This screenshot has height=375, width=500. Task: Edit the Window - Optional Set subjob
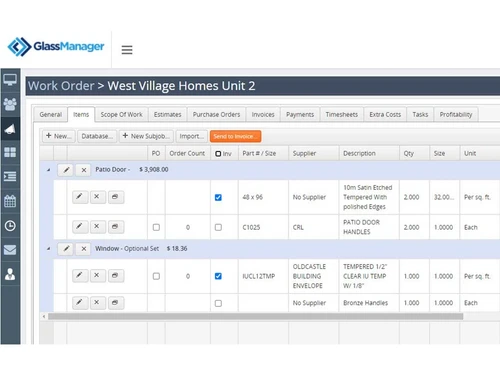tap(66, 249)
